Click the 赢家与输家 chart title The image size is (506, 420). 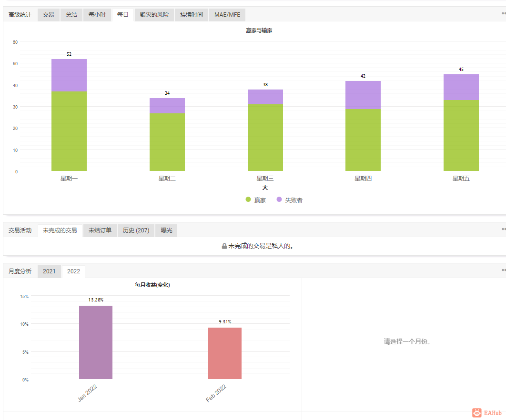[259, 30]
